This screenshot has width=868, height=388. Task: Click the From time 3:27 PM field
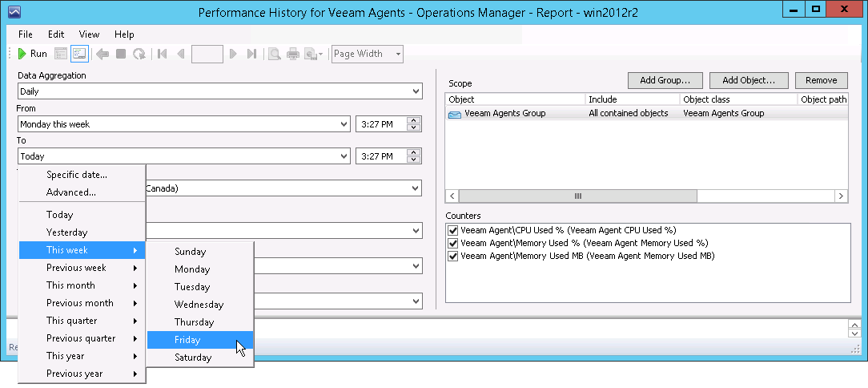click(x=381, y=124)
